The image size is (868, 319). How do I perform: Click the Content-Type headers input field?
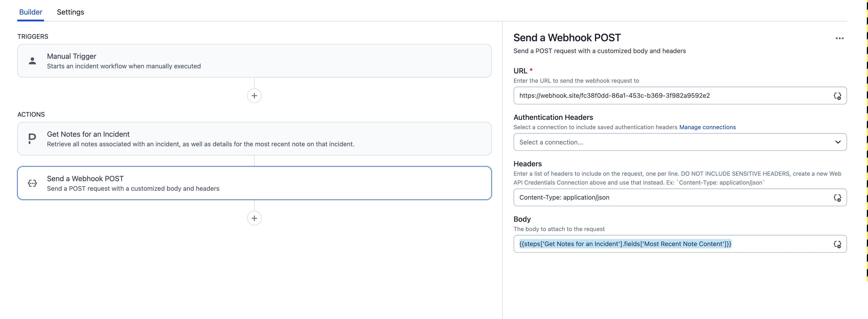[x=671, y=197]
